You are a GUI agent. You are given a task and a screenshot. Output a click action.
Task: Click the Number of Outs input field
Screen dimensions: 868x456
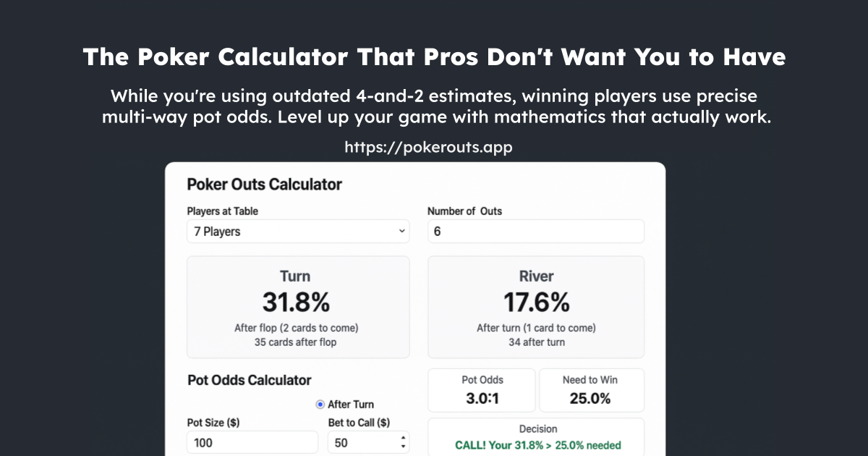pyautogui.click(x=535, y=231)
